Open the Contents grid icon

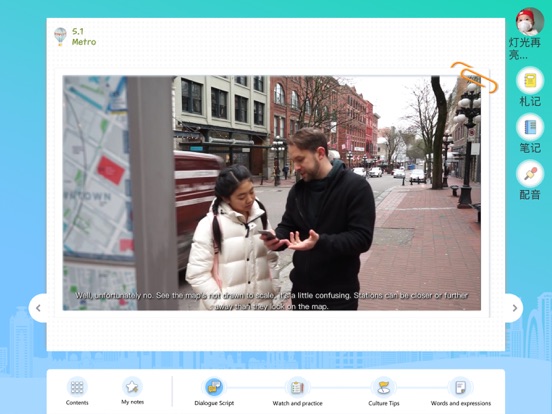(77, 387)
